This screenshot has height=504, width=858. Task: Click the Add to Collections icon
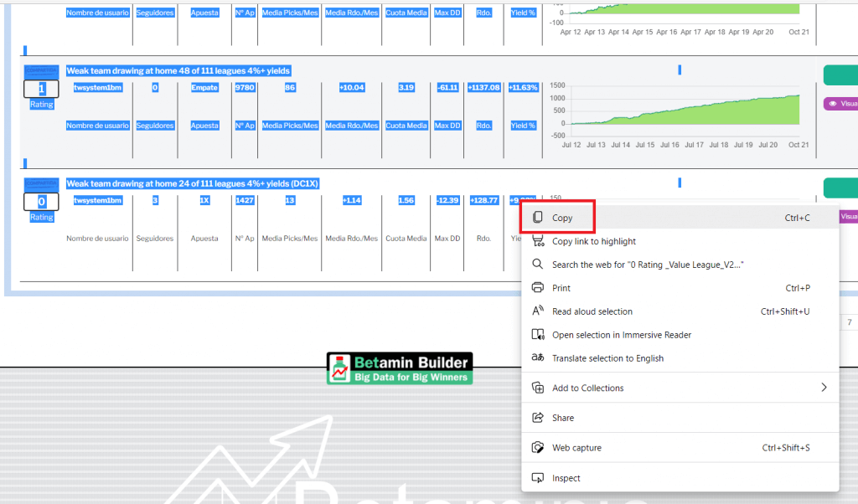coord(538,388)
